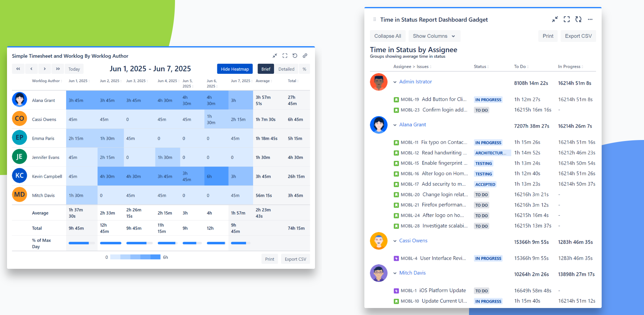The image size is (644, 315).
Task: Switch to Detailed view
Action: click(286, 69)
